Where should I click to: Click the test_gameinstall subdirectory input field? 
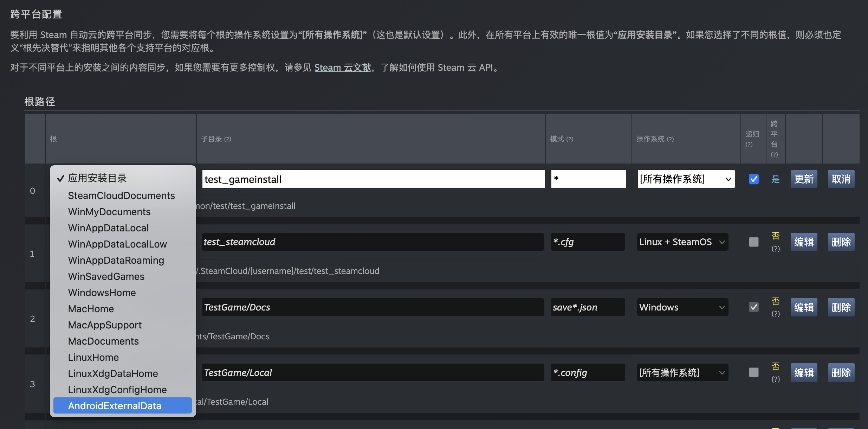click(374, 179)
